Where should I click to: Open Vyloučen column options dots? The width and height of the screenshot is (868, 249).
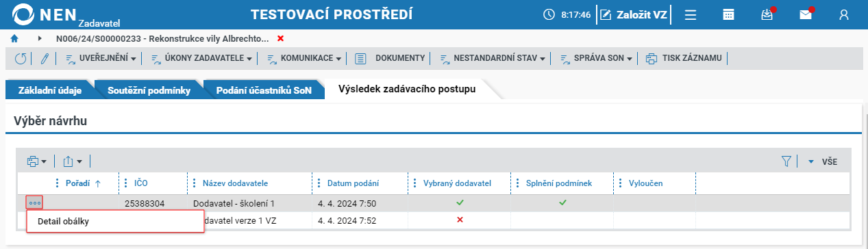click(x=620, y=183)
